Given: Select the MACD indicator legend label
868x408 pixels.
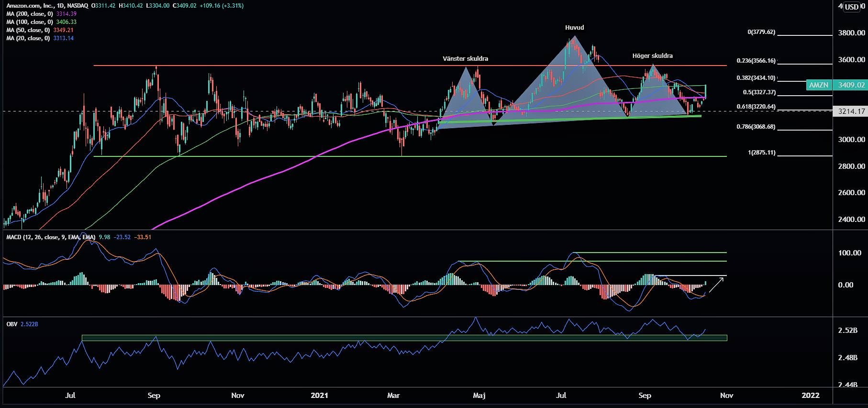Looking at the screenshot, I should pyautogui.click(x=50, y=237).
